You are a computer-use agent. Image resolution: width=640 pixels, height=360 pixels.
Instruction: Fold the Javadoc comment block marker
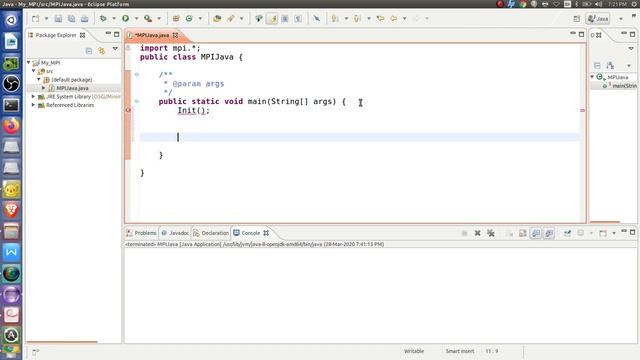[137, 74]
